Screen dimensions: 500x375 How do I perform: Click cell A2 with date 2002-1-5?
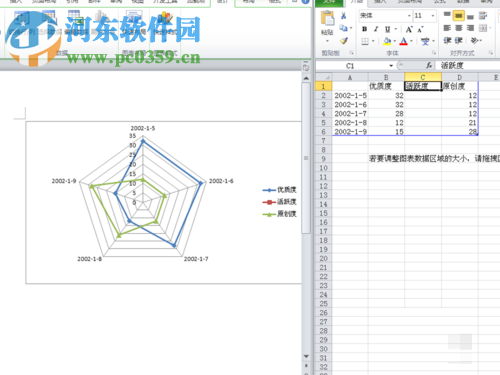click(350, 95)
